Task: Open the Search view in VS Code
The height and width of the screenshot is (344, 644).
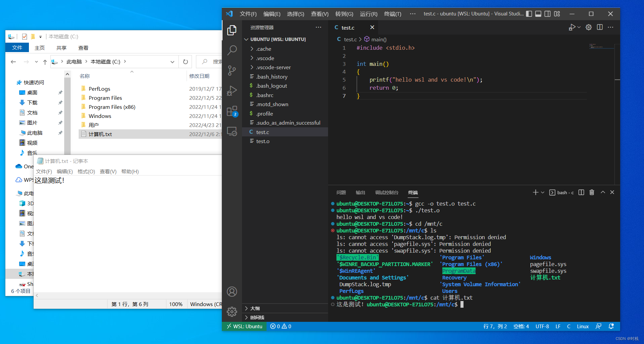Action: click(x=232, y=50)
